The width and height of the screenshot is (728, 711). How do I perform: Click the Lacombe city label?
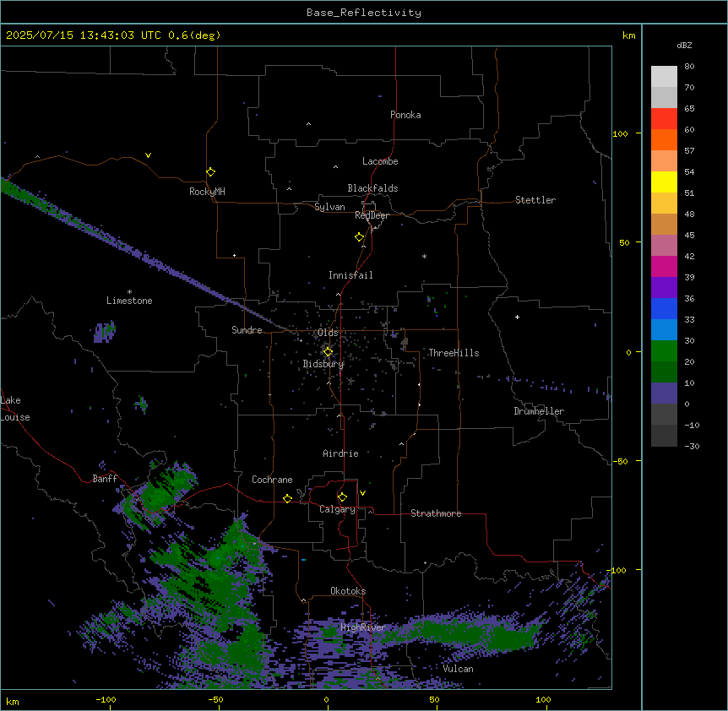[x=380, y=161]
